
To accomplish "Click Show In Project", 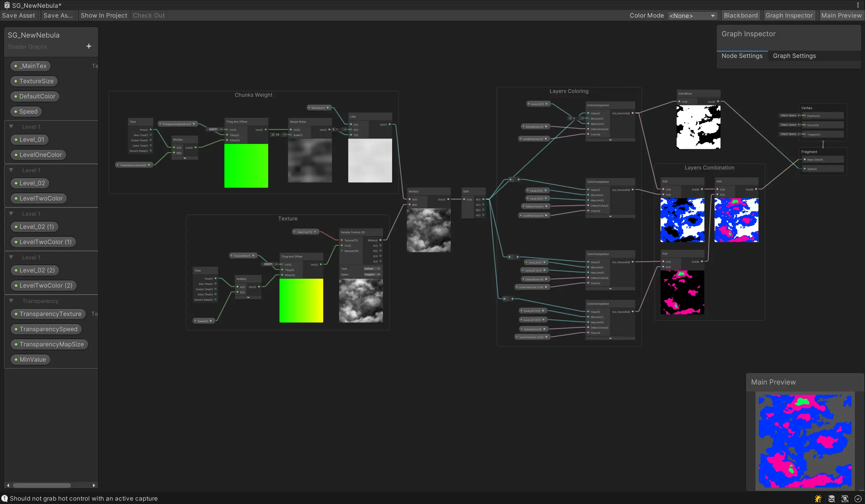I will point(104,15).
